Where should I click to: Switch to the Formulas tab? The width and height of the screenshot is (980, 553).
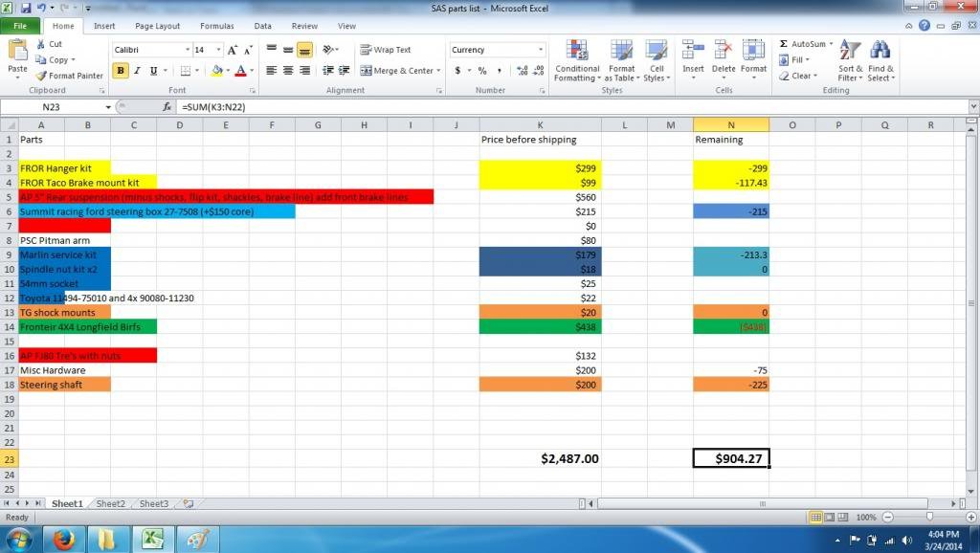click(x=217, y=26)
